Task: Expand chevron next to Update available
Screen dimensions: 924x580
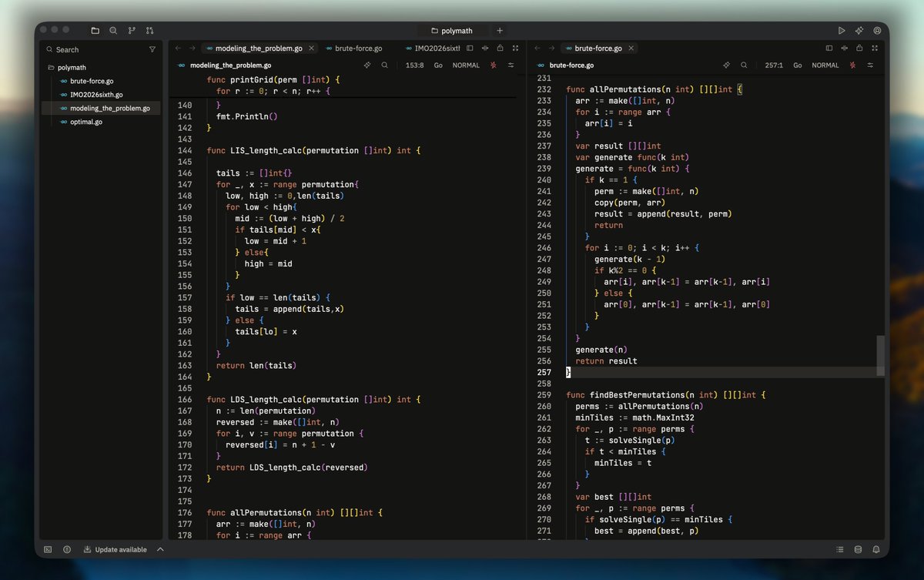Action: click(x=160, y=549)
